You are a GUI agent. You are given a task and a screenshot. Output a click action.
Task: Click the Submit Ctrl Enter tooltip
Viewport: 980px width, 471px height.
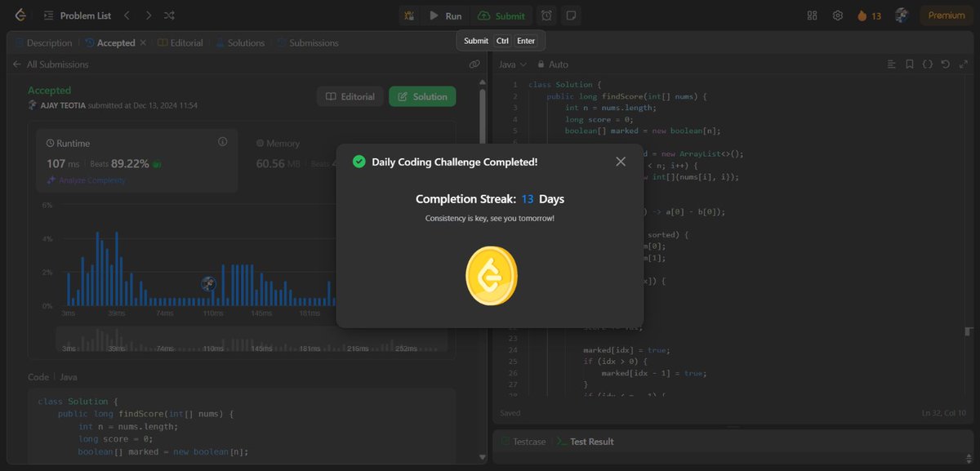coord(500,41)
